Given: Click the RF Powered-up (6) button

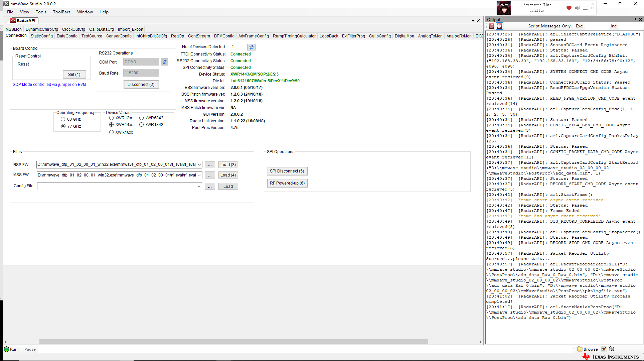Looking at the screenshot, I should click(x=287, y=183).
